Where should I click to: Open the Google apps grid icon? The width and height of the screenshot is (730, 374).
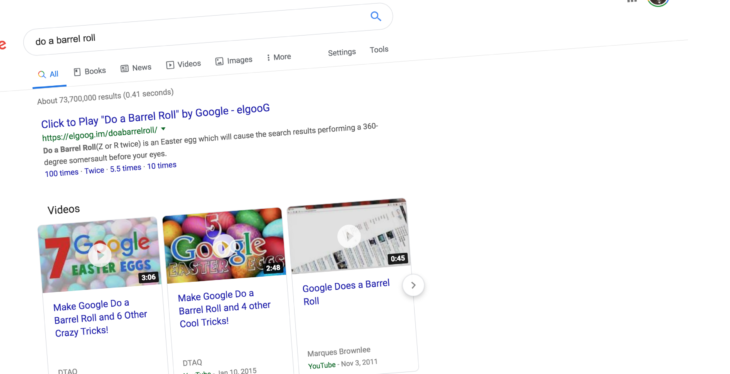tap(631, 1)
